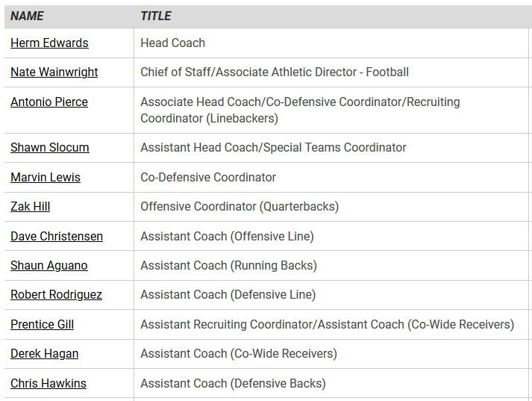
Task: Click the Head Coach title cell
Action: (173, 43)
